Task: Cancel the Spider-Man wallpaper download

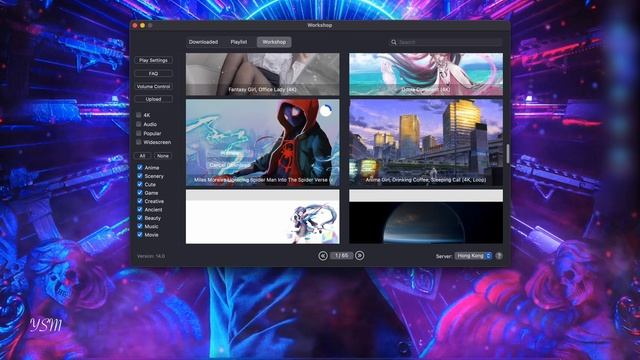Action: coord(230,165)
